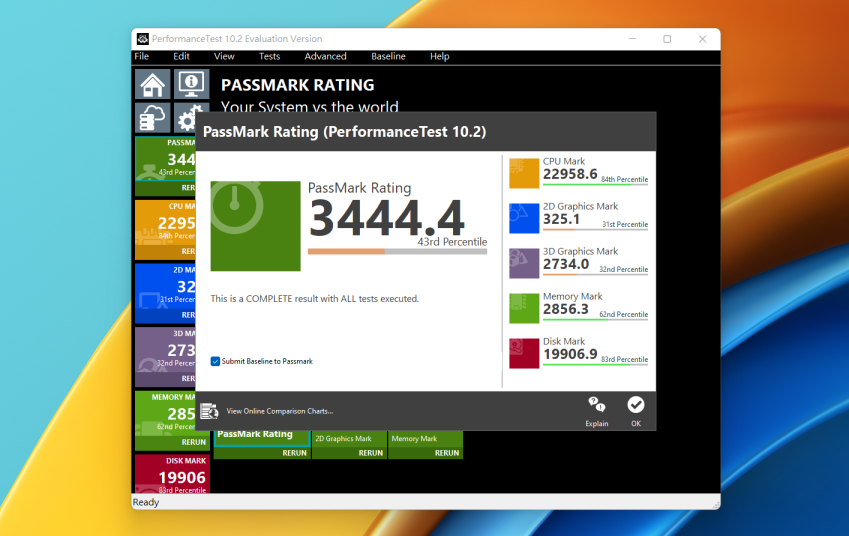Click the Ready status bar text
Image resolution: width=849 pixels, height=536 pixels.
(x=146, y=502)
